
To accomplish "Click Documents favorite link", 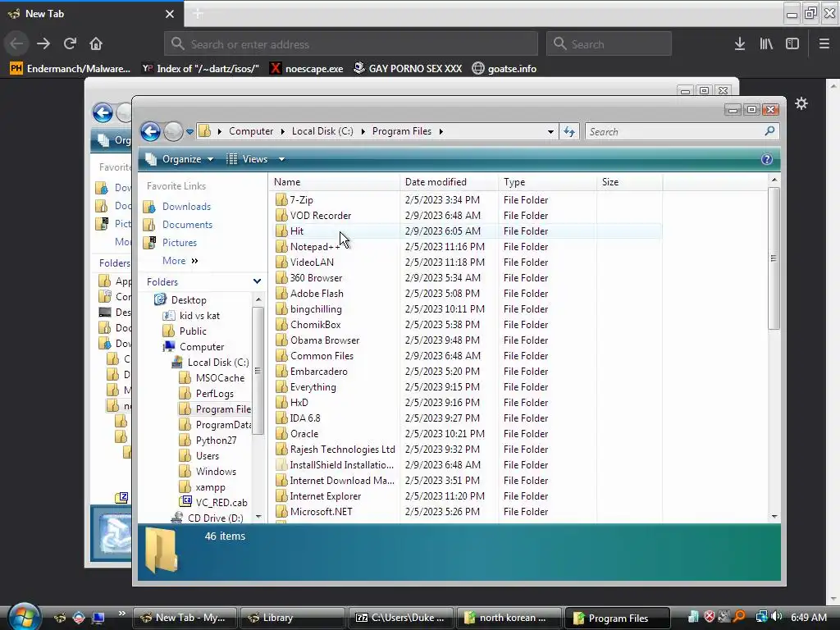I will [187, 225].
